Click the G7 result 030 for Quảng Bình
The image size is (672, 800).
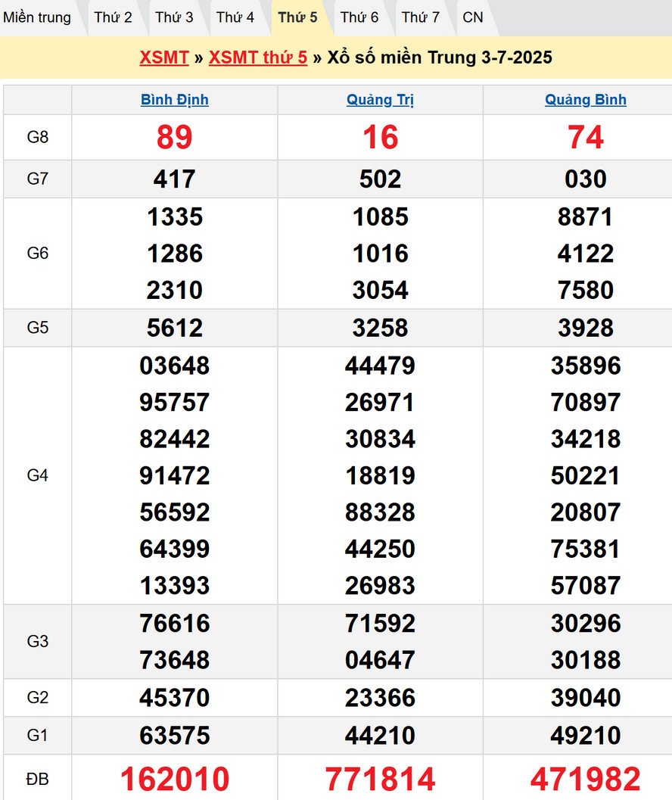(586, 179)
